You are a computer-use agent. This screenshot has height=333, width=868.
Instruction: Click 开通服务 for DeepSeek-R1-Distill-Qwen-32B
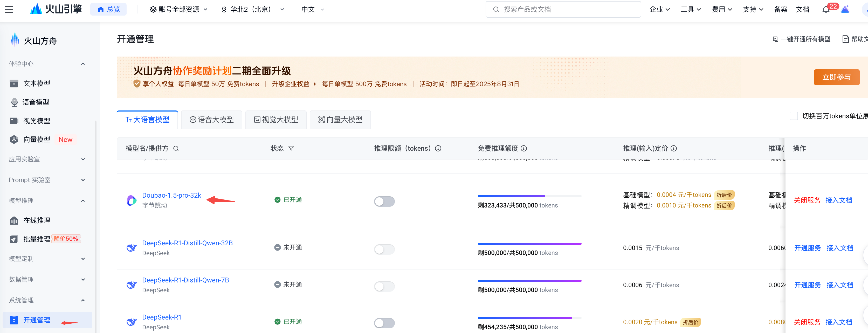point(807,248)
